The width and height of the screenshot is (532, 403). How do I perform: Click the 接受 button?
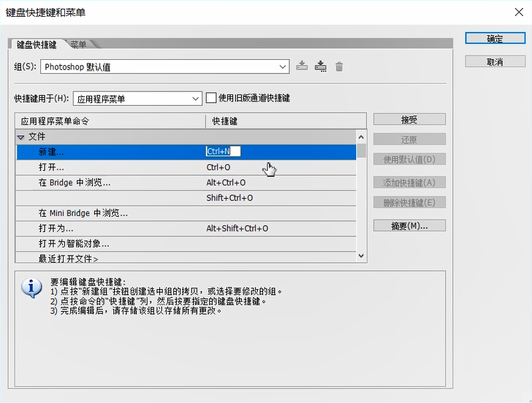409,119
